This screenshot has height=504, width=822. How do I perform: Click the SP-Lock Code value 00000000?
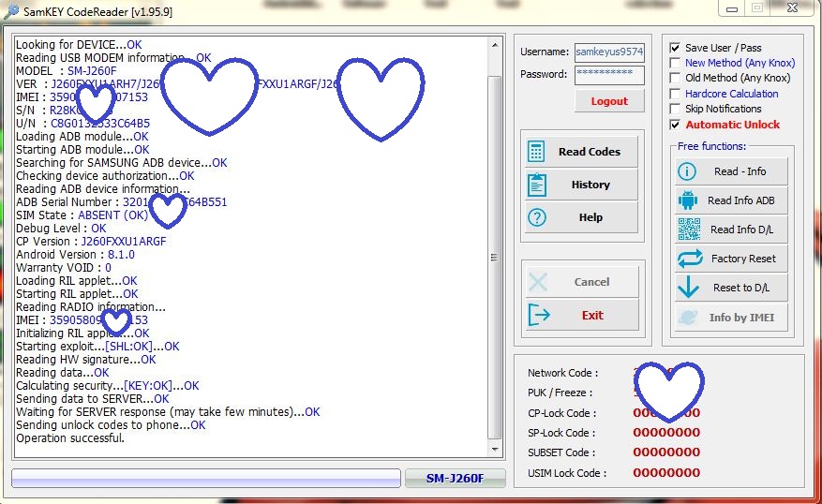pos(666,432)
